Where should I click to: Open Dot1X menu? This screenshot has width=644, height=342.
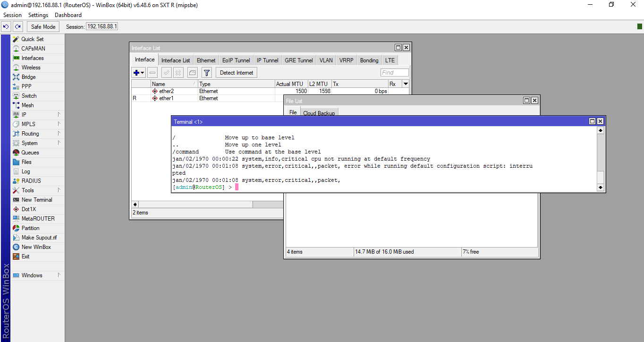28,209
